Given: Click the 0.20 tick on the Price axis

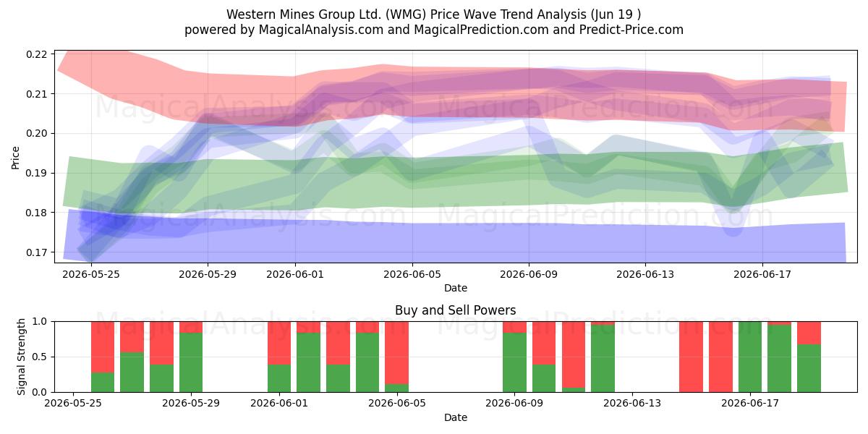Looking at the screenshot, I should click(36, 134).
